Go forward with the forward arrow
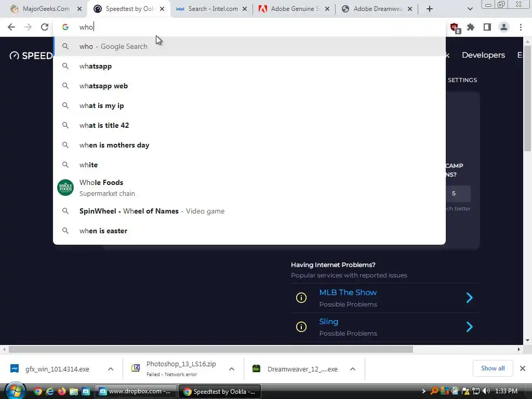Image resolution: width=532 pixels, height=399 pixels. pos(28,27)
